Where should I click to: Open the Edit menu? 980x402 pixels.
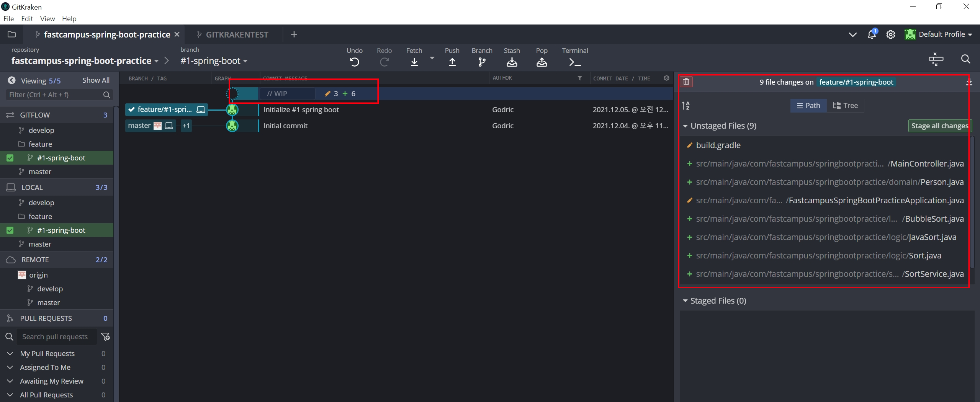tap(27, 18)
